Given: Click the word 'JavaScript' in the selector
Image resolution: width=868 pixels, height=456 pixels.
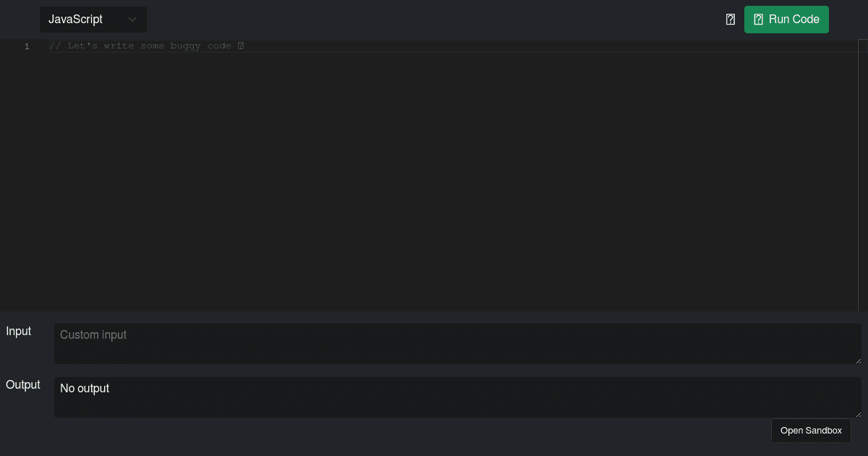Looking at the screenshot, I should [75, 20].
